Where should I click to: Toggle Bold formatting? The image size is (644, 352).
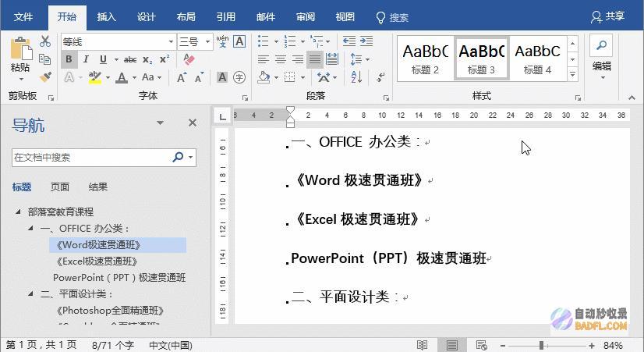[69, 59]
